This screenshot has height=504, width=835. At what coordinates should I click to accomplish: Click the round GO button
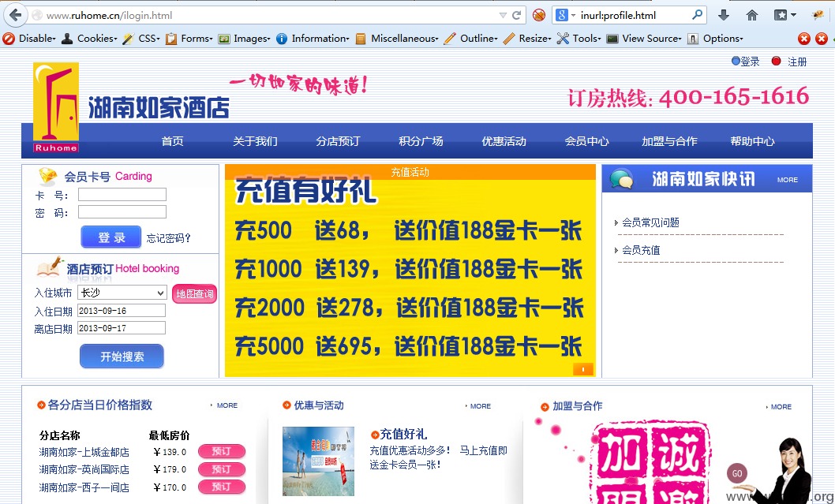point(737,473)
